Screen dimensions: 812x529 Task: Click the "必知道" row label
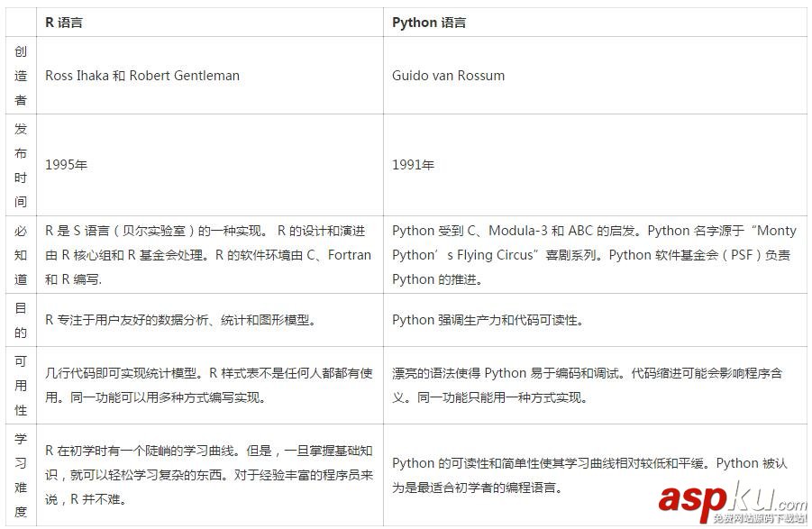point(20,255)
